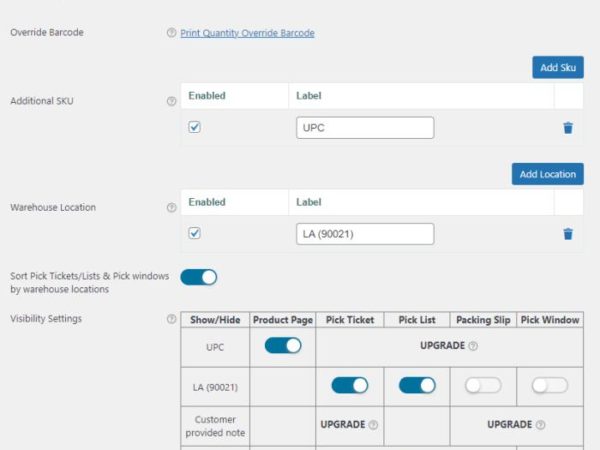Uncheck the LA (90021) Enabled checkbox
The height and width of the screenshot is (450, 600).
[195, 233]
